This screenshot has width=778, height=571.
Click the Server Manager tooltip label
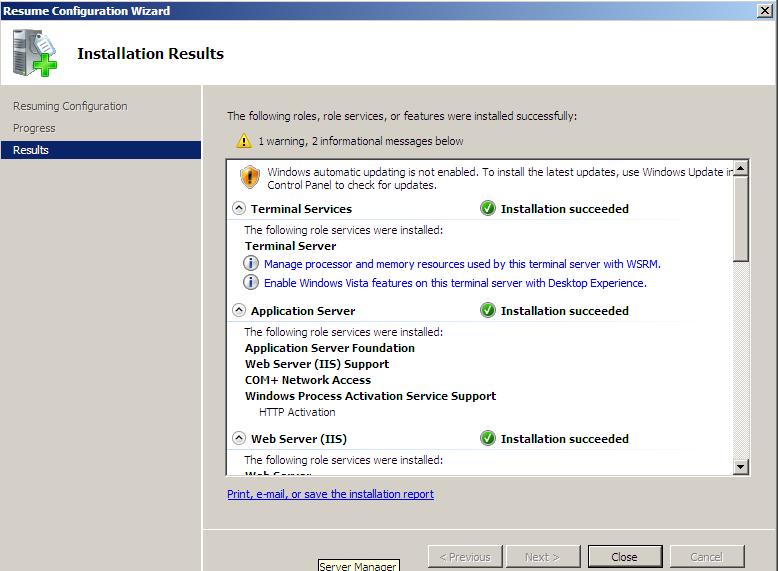[358, 566]
